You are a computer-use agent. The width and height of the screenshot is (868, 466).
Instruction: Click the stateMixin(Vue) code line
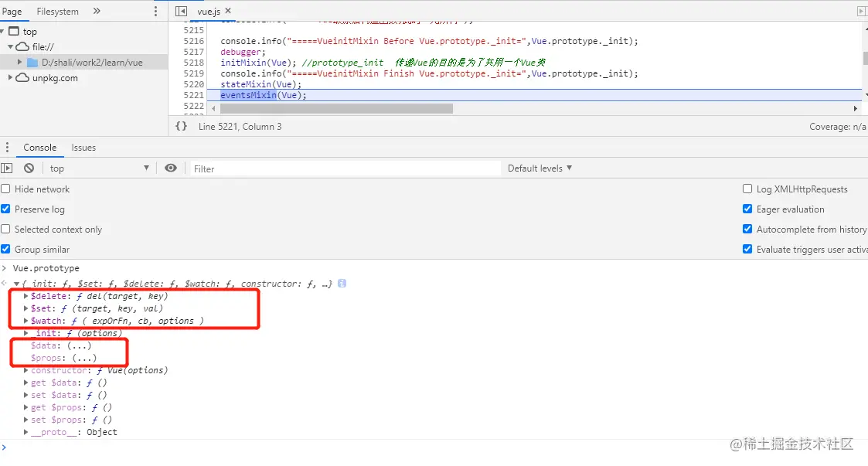pos(260,84)
